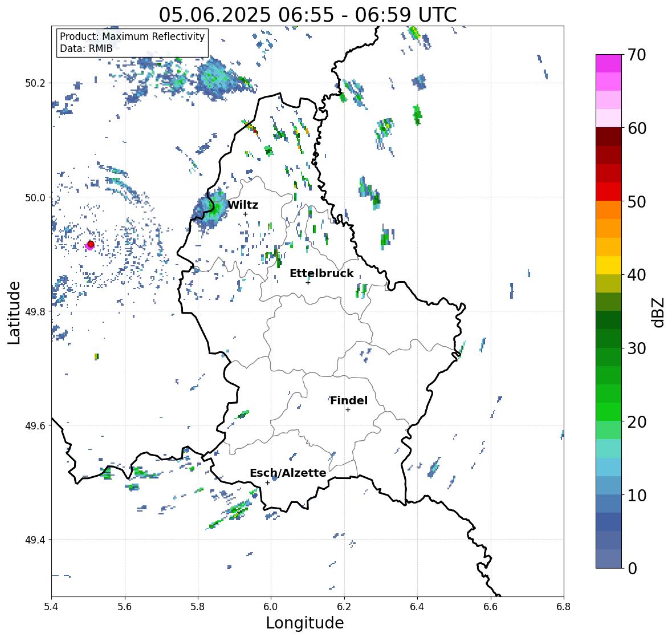This screenshot has height=637, width=672.
Task: Click the 5.6 longitude tick label
Action: click(x=125, y=606)
